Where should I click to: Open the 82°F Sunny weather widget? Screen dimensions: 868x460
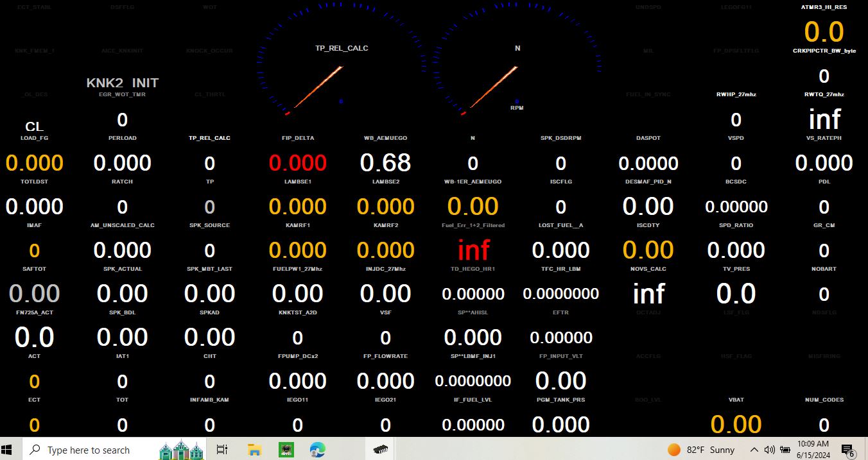[701, 450]
